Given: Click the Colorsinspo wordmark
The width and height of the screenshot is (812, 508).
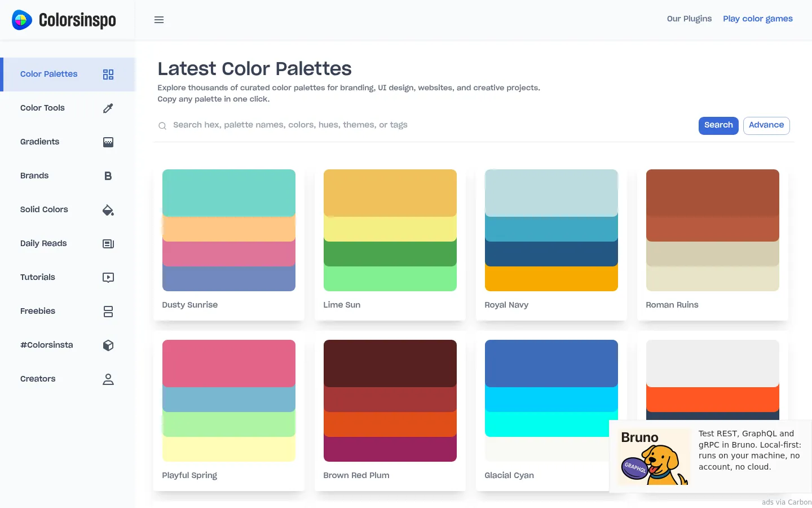Looking at the screenshot, I should point(77,20).
